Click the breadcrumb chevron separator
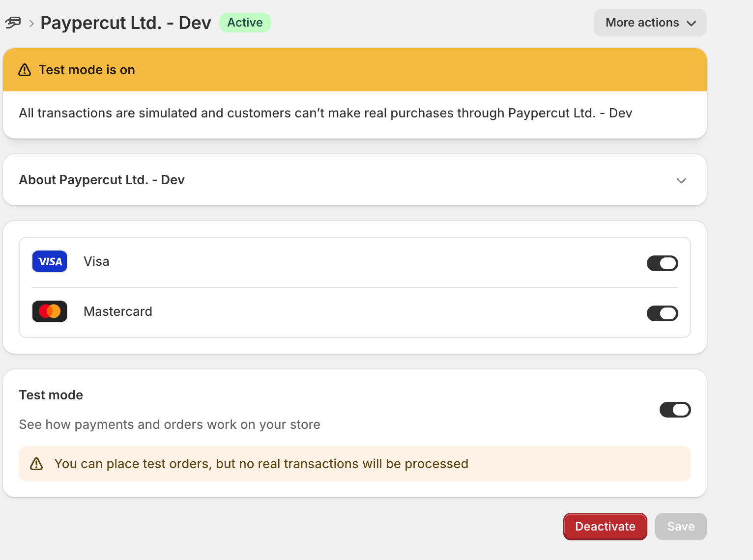 tap(31, 23)
